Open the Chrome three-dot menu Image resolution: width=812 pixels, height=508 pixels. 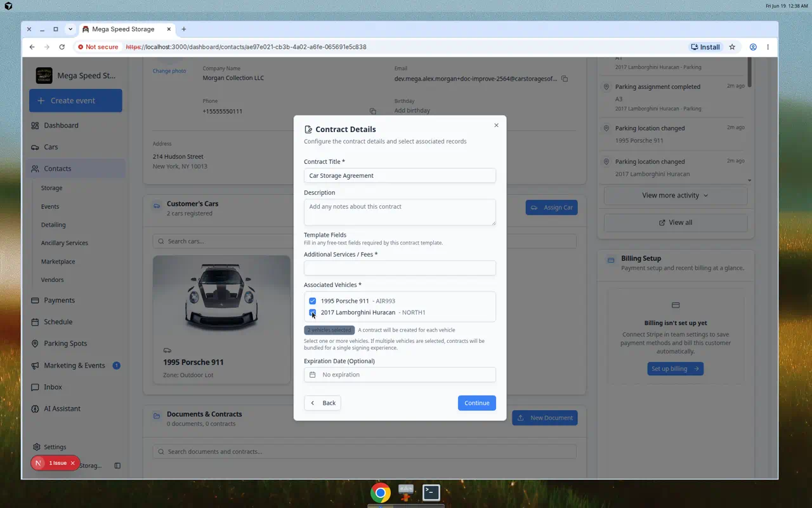(768, 47)
